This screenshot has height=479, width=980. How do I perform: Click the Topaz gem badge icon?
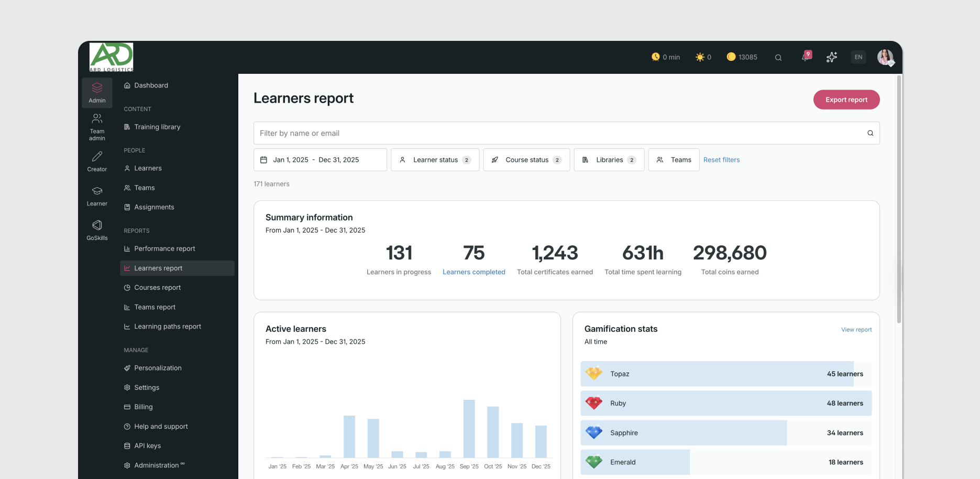pos(594,374)
